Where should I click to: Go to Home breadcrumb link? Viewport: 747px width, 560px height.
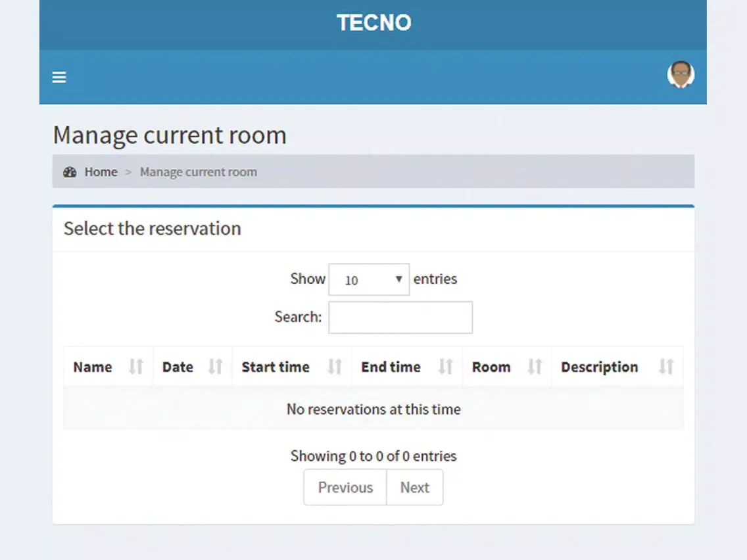click(x=101, y=172)
